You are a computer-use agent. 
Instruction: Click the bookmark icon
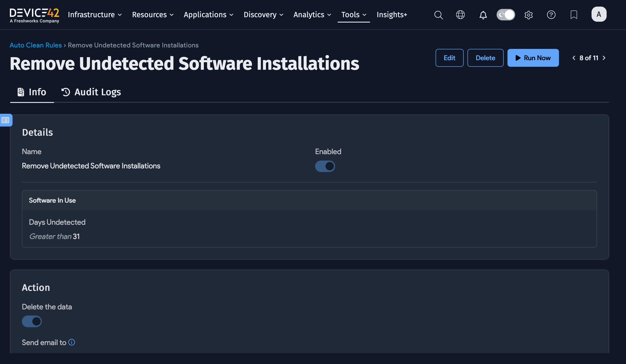pos(574,15)
